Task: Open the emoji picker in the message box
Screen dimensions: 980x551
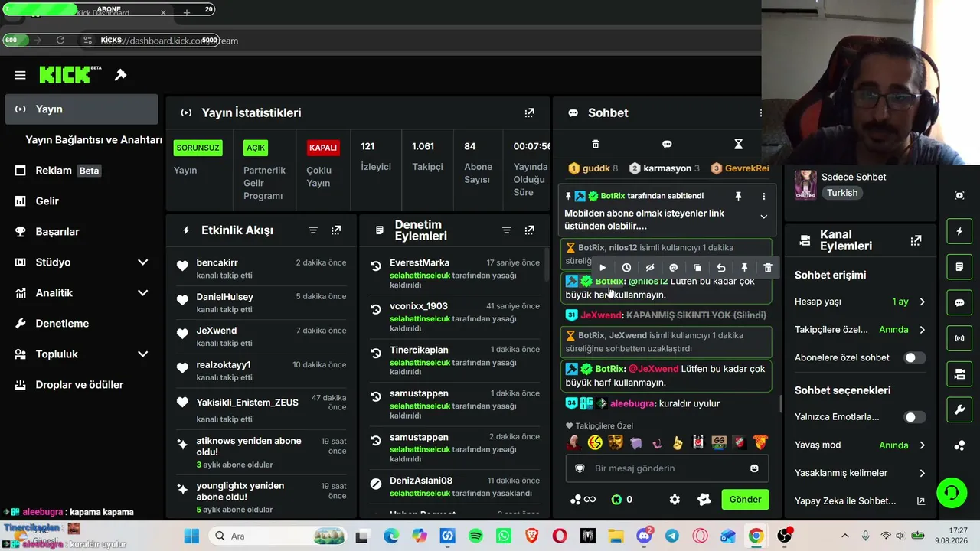Action: tap(754, 468)
